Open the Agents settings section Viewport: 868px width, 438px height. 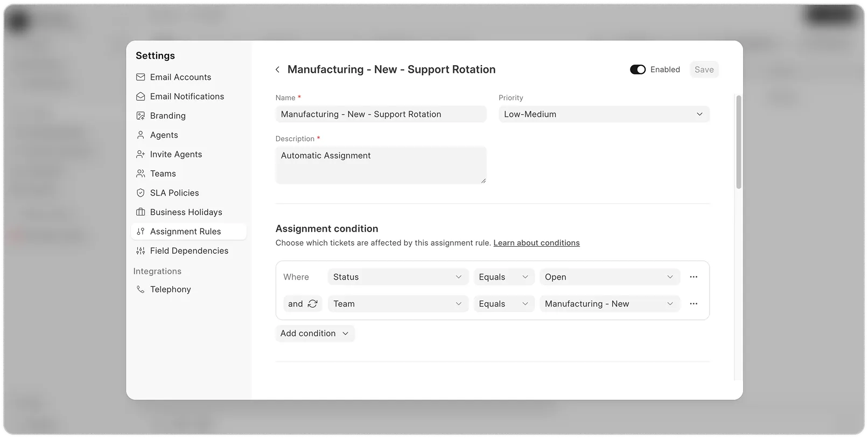pos(164,135)
